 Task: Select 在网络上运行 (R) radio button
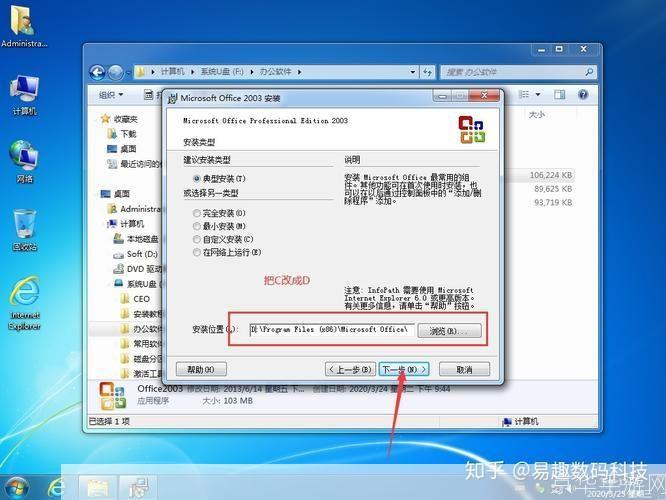(197, 252)
